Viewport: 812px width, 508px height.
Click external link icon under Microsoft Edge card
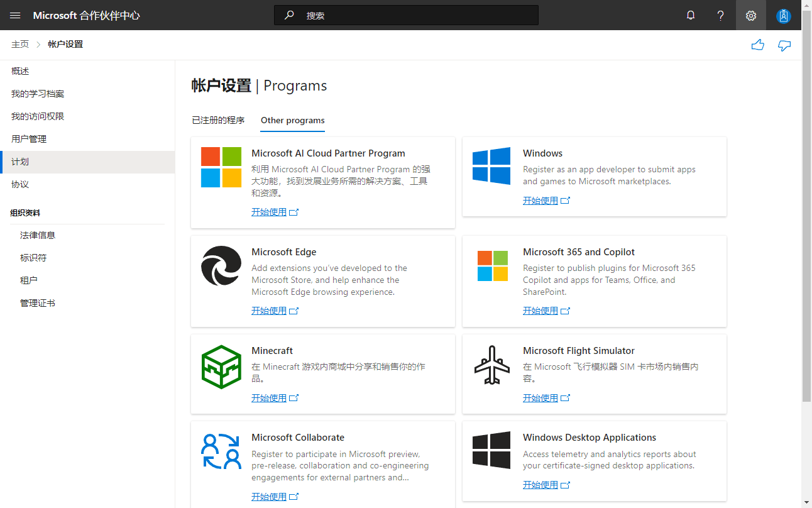point(294,311)
